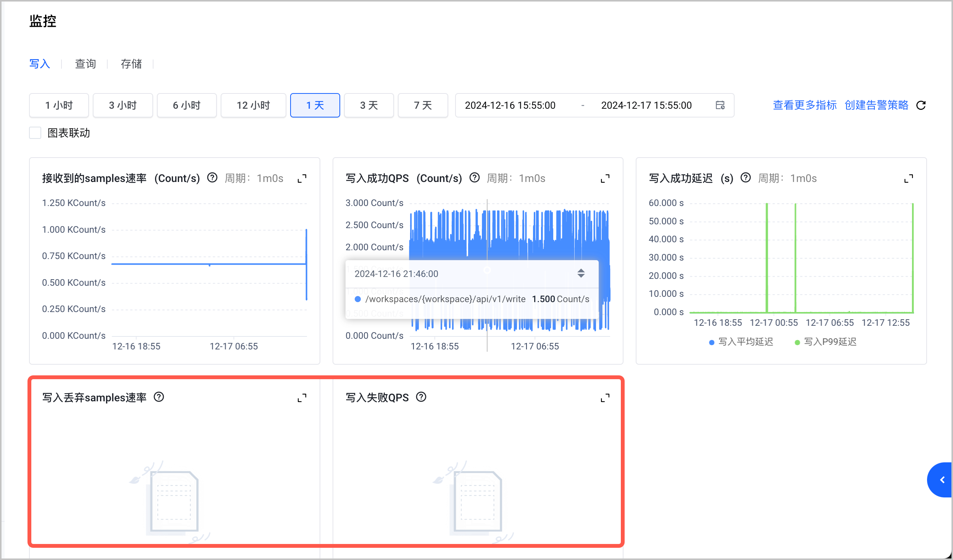
Task: Expand the 接收到的samples速率 chart to fullscreen
Action: [302, 179]
